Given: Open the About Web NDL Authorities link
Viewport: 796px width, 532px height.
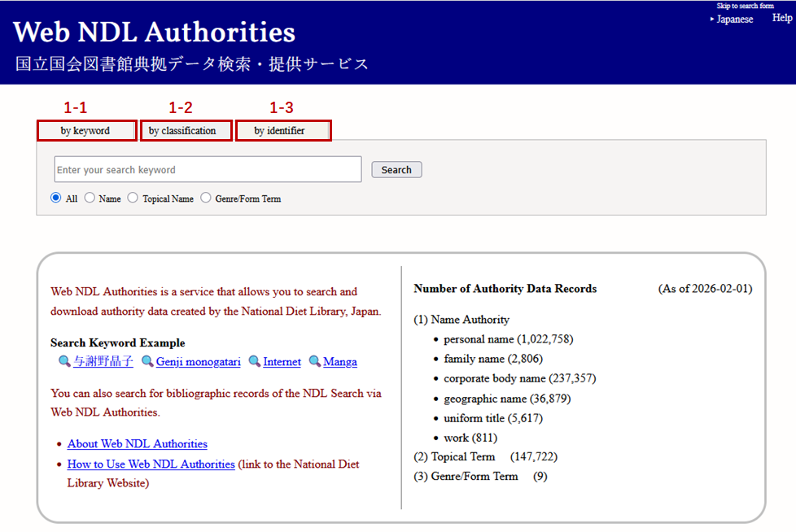Looking at the screenshot, I should point(137,444).
